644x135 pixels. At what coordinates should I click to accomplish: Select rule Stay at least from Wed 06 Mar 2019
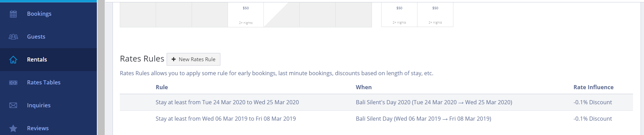tap(226, 119)
